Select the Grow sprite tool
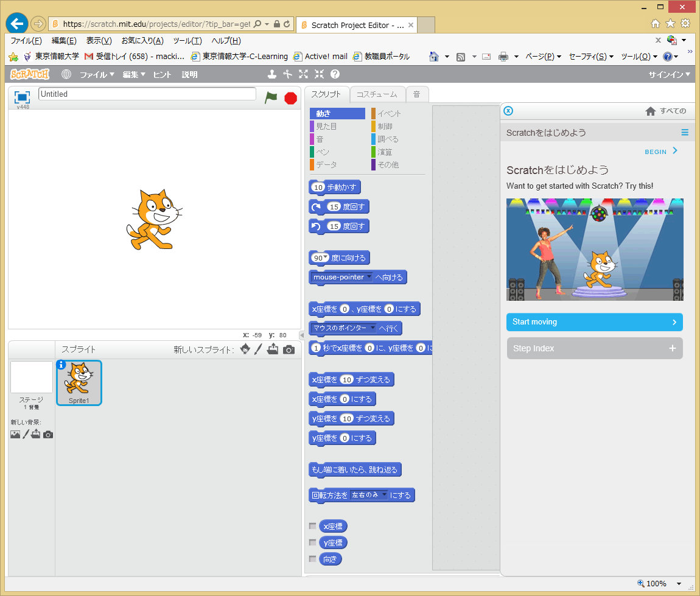Image resolution: width=700 pixels, height=596 pixels. point(304,74)
